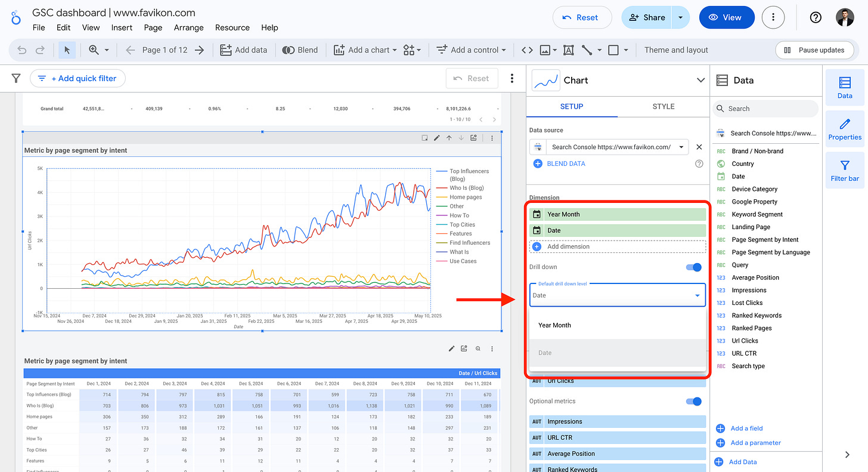
Task: Click the redo arrow in the toolbar
Action: click(39, 50)
